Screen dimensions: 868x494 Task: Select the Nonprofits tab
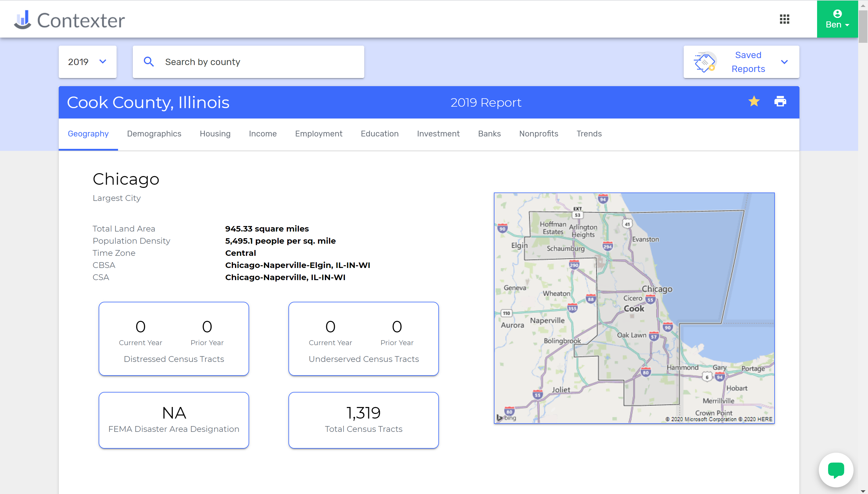(538, 134)
